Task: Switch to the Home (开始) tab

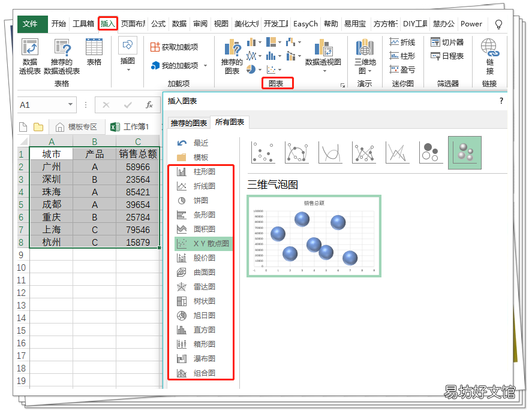Action: 59,24
